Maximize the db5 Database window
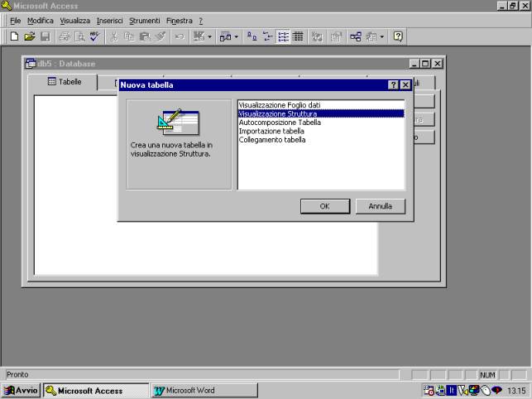Screen dimensions: 532x399 point(425,64)
